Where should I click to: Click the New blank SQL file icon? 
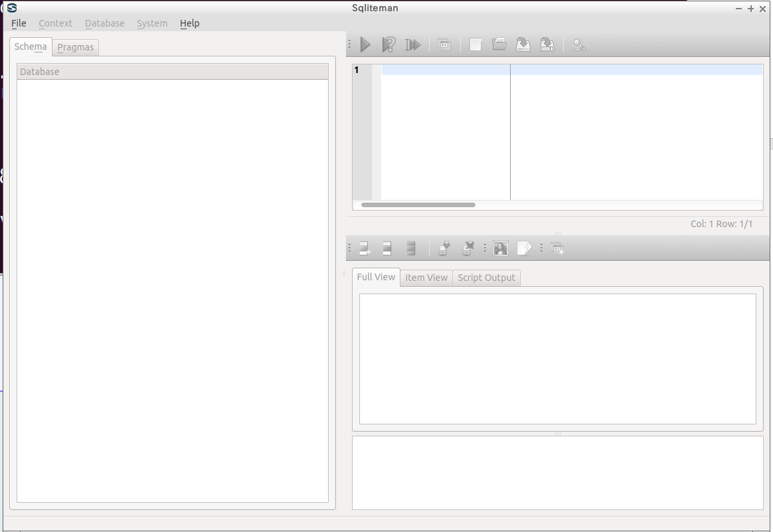click(x=475, y=45)
